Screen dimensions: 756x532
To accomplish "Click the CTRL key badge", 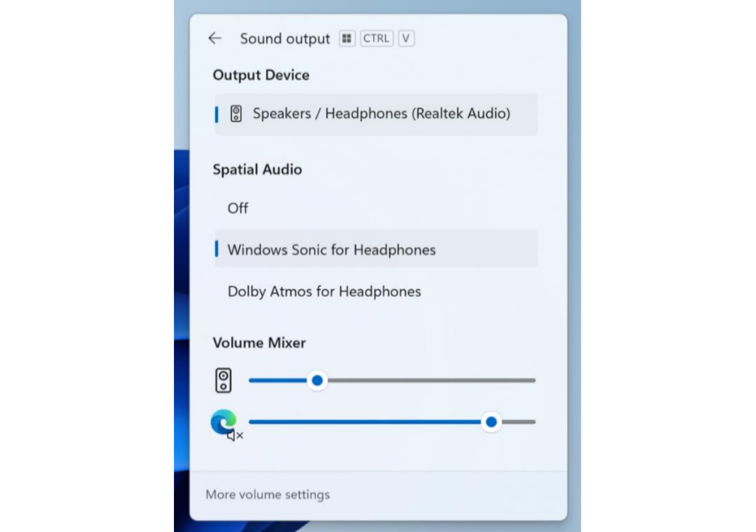I will tap(376, 38).
